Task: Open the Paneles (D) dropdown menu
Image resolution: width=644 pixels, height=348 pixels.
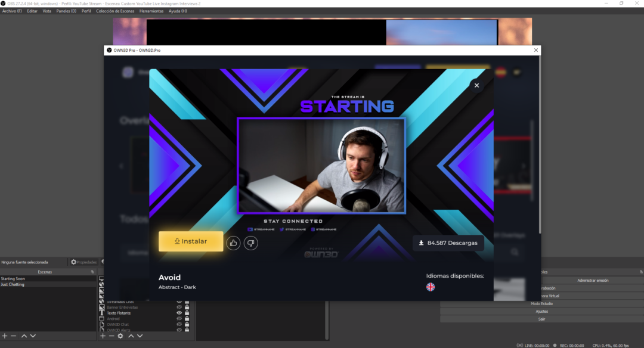Action: coord(66,11)
